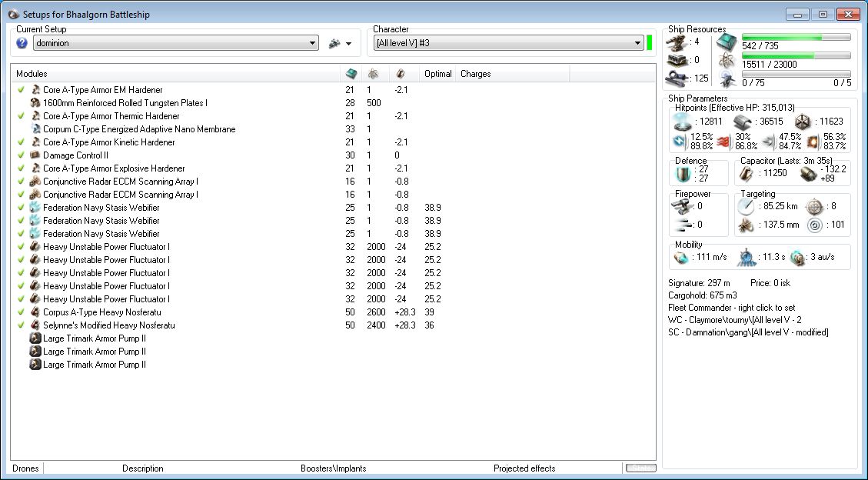The width and height of the screenshot is (868, 480).
Task: Toggle Core A-Type Armor EM Hardener checkmark
Action: coord(21,90)
